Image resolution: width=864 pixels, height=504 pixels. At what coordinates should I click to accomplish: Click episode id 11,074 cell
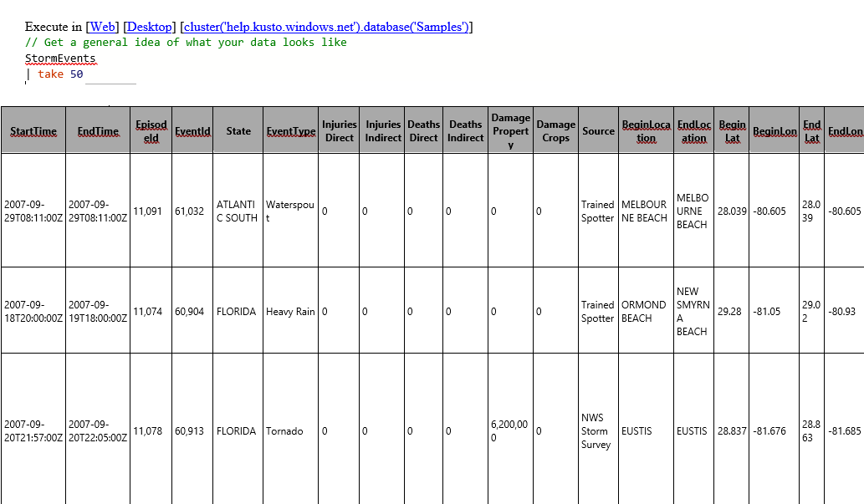pos(151,311)
